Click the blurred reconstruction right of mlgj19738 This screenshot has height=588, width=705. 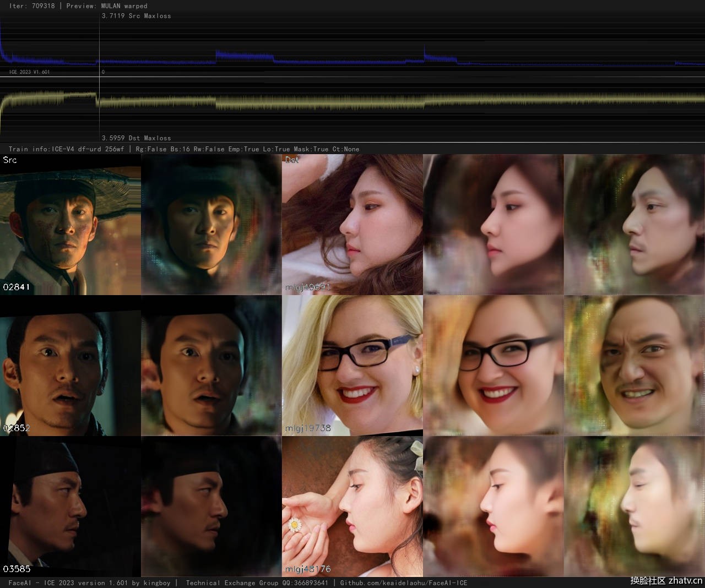pyautogui.click(x=493, y=366)
